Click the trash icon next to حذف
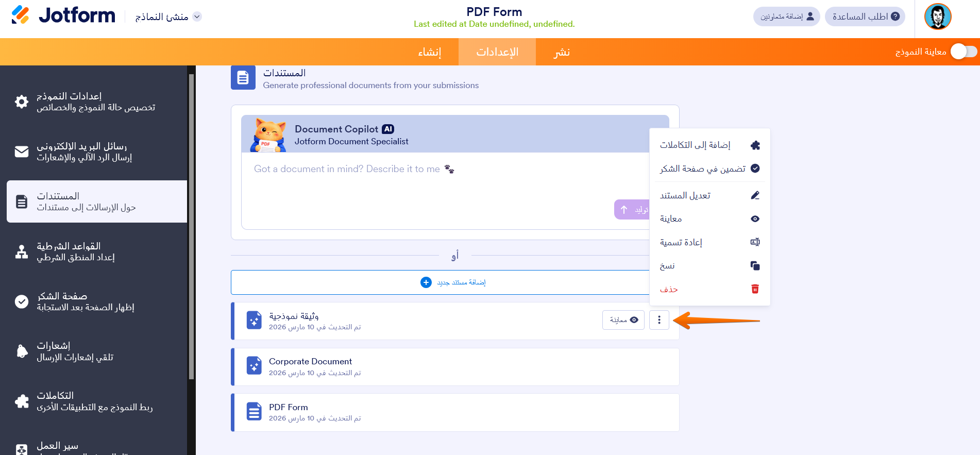 755,289
